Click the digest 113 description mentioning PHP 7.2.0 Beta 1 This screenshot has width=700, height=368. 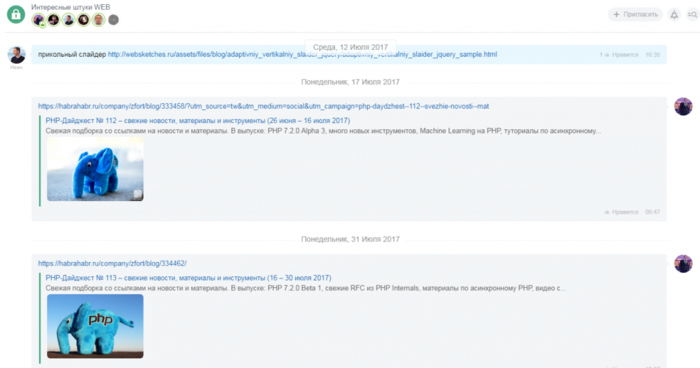[306, 288]
